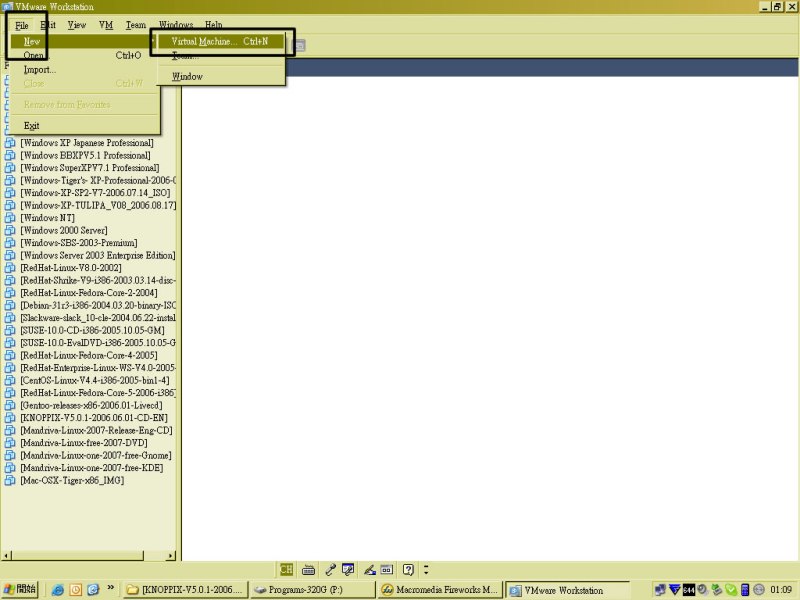Select [RedHat-Linux-V8.0-2002] VM

click(x=71, y=268)
